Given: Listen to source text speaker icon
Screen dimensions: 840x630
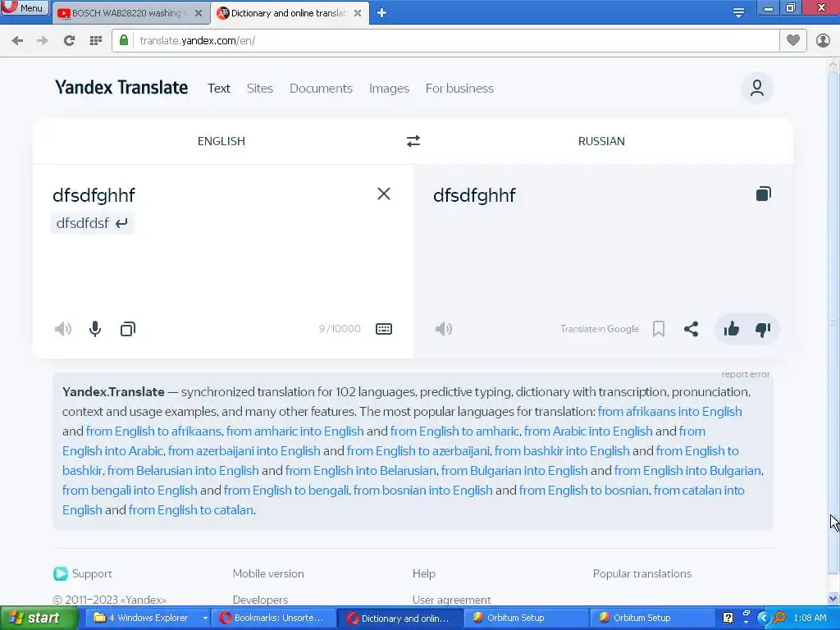Looking at the screenshot, I should tap(63, 329).
